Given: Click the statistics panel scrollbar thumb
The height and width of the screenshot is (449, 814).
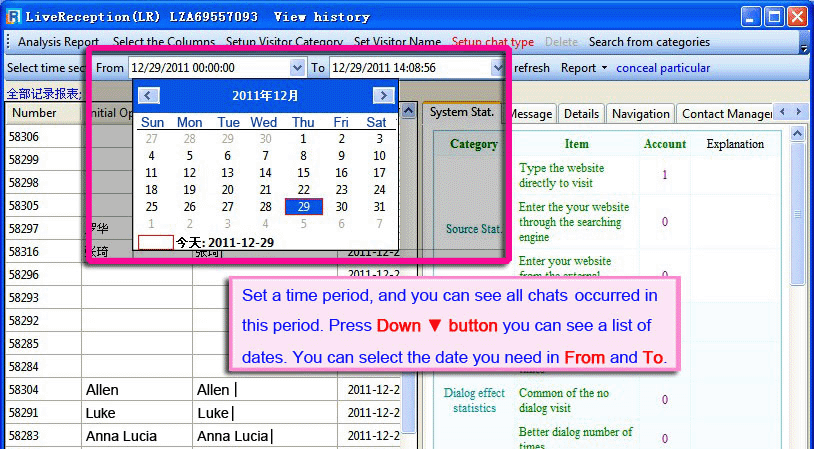Looking at the screenshot, I should pos(798,213).
